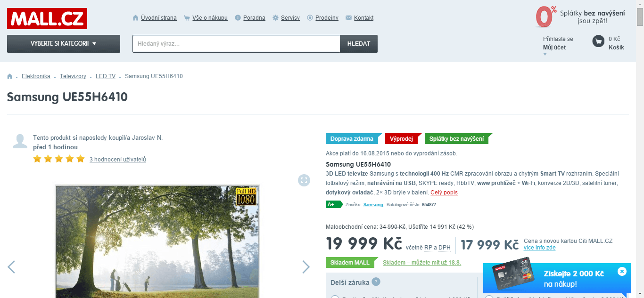Click the user avatar icon
Image resolution: width=644 pixels, height=298 pixels.
tap(20, 141)
